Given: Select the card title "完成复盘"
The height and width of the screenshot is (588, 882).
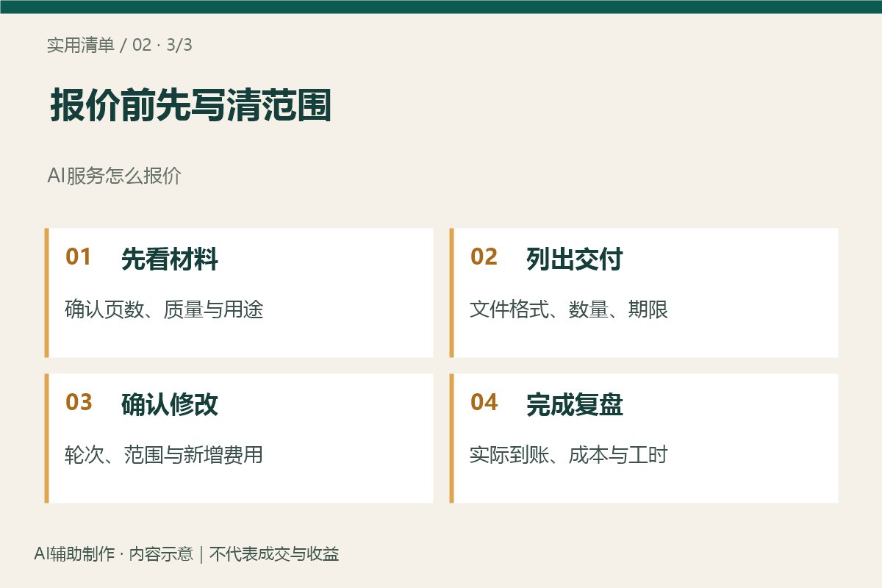Looking at the screenshot, I should (575, 404).
